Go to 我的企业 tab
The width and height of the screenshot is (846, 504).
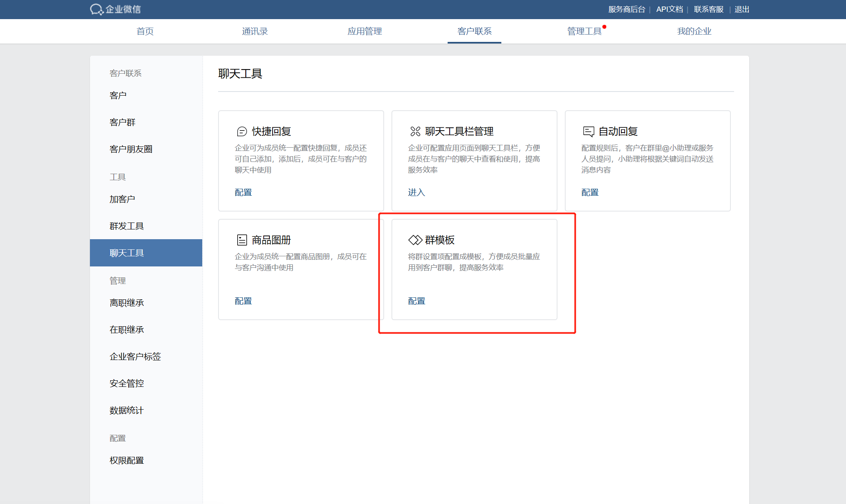click(x=694, y=31)
